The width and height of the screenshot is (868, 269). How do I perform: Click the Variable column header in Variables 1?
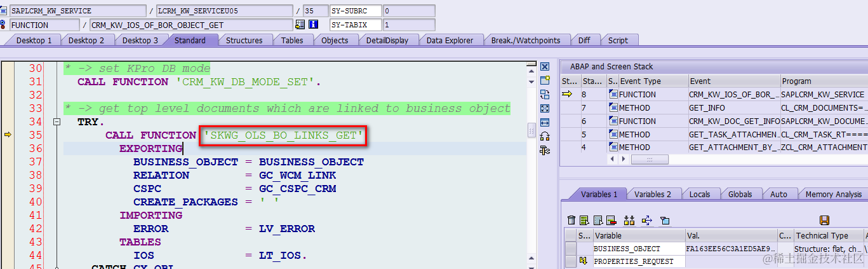[x=639, y=235]
